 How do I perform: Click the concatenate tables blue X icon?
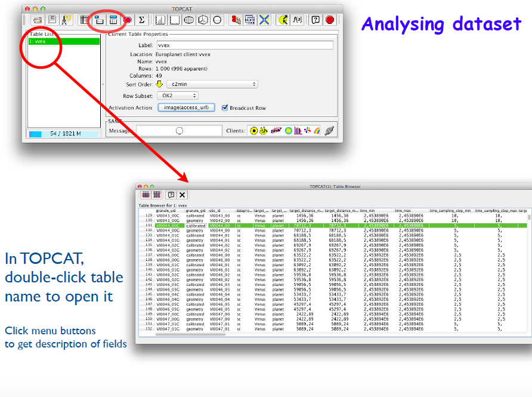[264, 20]
